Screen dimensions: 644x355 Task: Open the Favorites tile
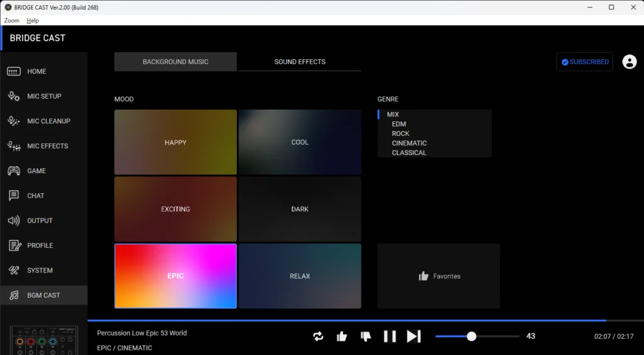pyautogui.click(x=438, y=276)
